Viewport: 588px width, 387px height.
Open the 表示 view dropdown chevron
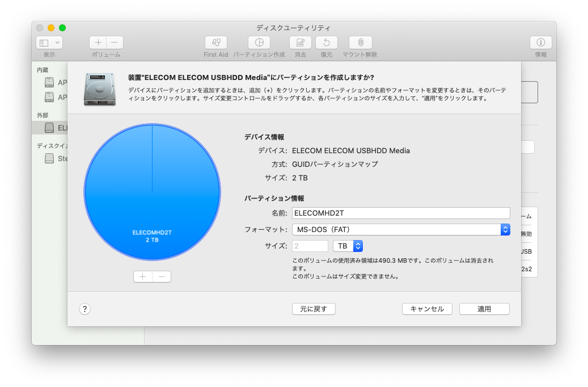tap(57, 43)
